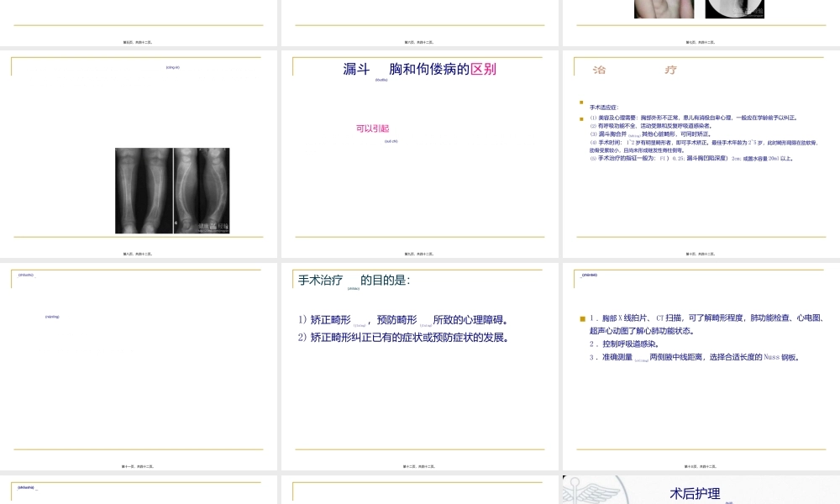The width and height of the screenshot is (840, 504).
Task: Select the leg X-ray image on the 可以引起 slide
Action: point(172,191)
